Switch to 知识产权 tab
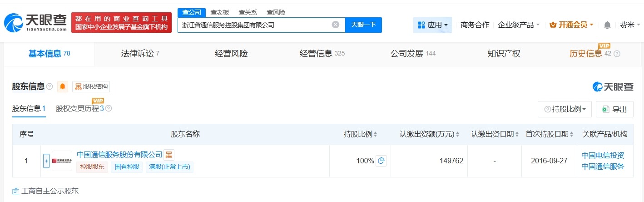The height and width of the screenshot is (202, 644). click(504, 54)
